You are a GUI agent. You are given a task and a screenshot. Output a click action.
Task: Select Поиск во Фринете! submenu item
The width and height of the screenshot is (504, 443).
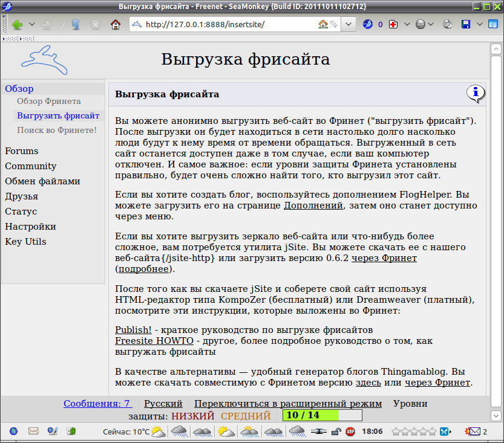tap(57, 131)
